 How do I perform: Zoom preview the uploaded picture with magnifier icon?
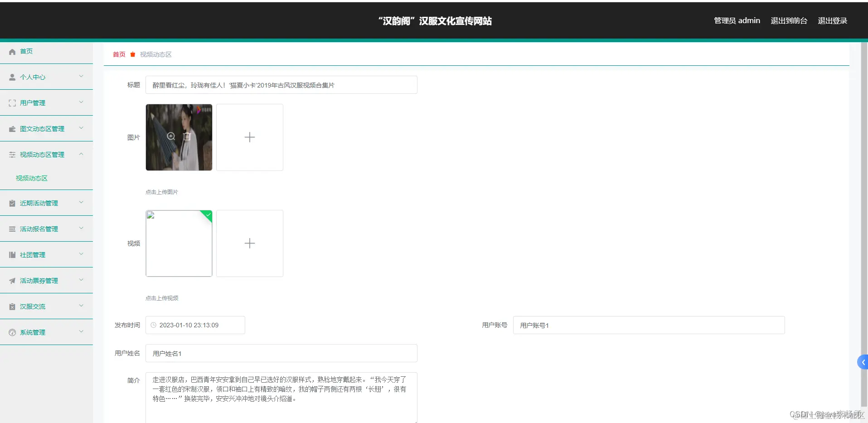(x=171, y=136)
